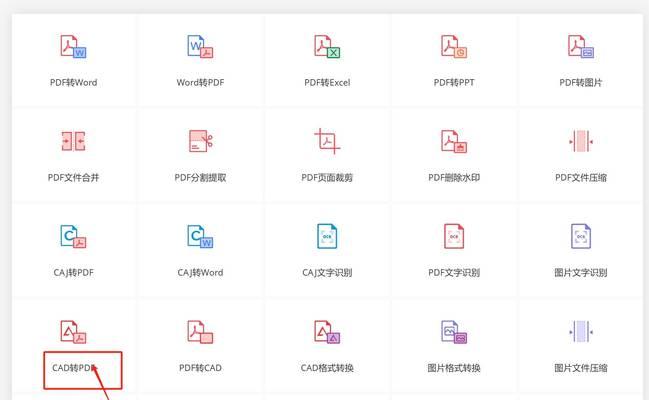Click the PDF页面裁剪 crop icon
The height and width of the screenshot is (400, 649).
[327, 141]
